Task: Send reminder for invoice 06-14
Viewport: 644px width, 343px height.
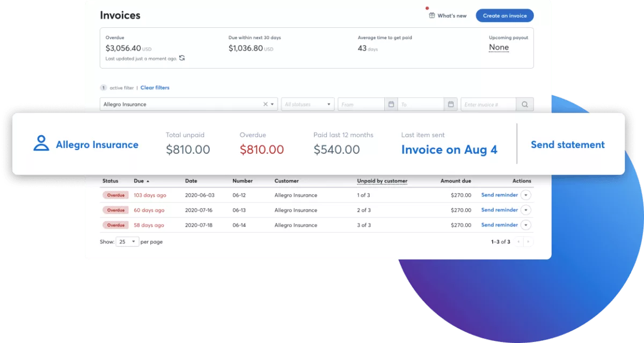Action: point(500,225)
